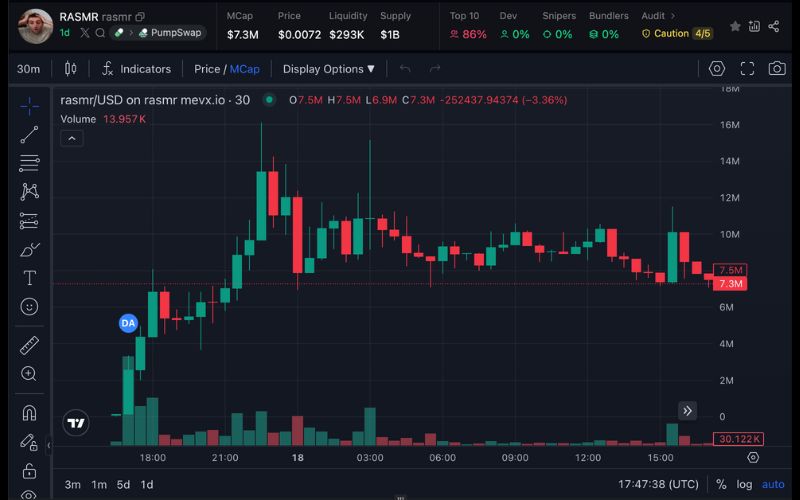Open time axis settings gear
The image size is (800, 500).
point(753,457)
